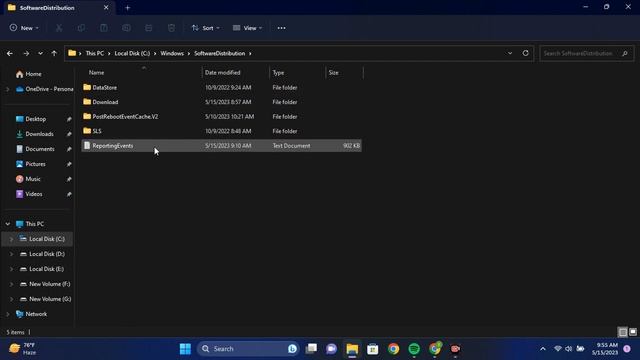Open address bar history dropdown

point(510,53)
